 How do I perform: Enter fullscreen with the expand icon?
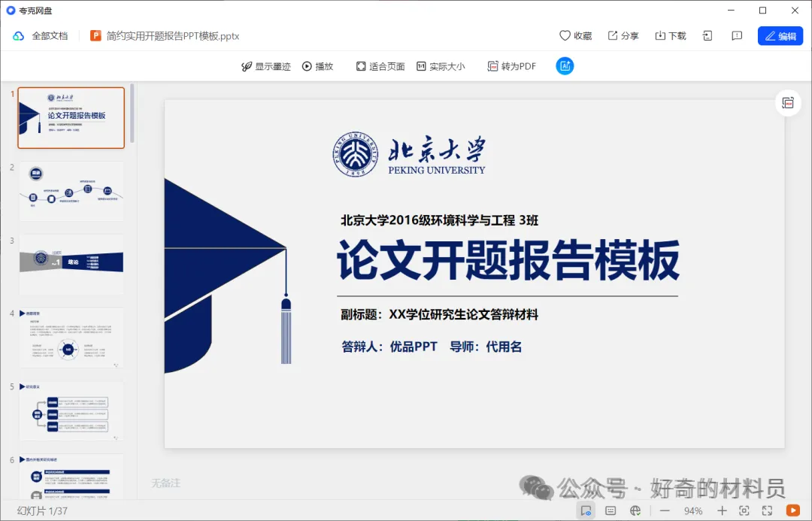tap(767, 510)
